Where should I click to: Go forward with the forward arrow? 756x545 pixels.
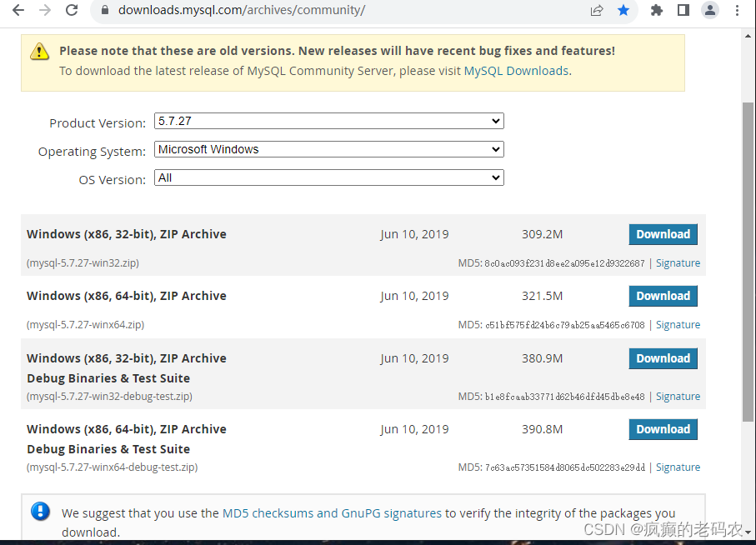click(x=45, y=10)
